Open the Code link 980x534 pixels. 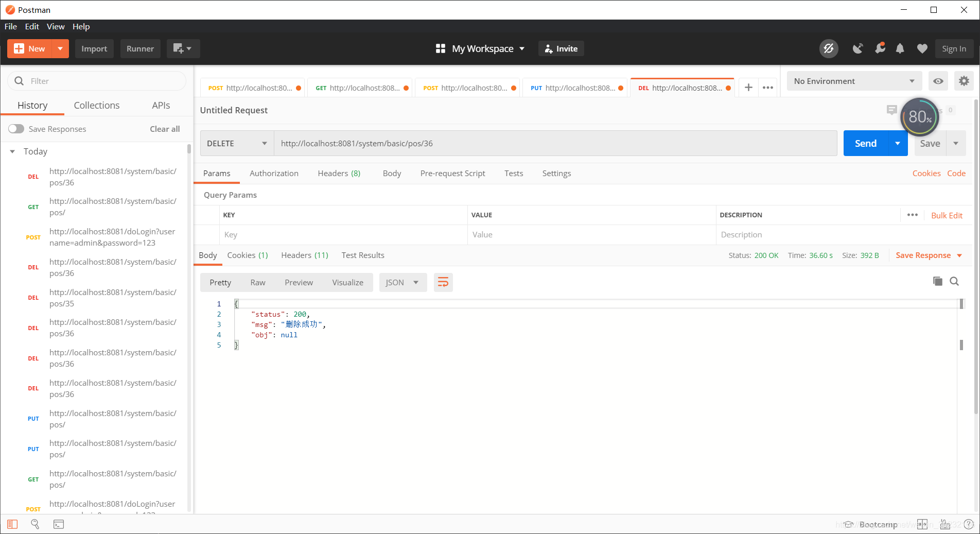[956, 174]
